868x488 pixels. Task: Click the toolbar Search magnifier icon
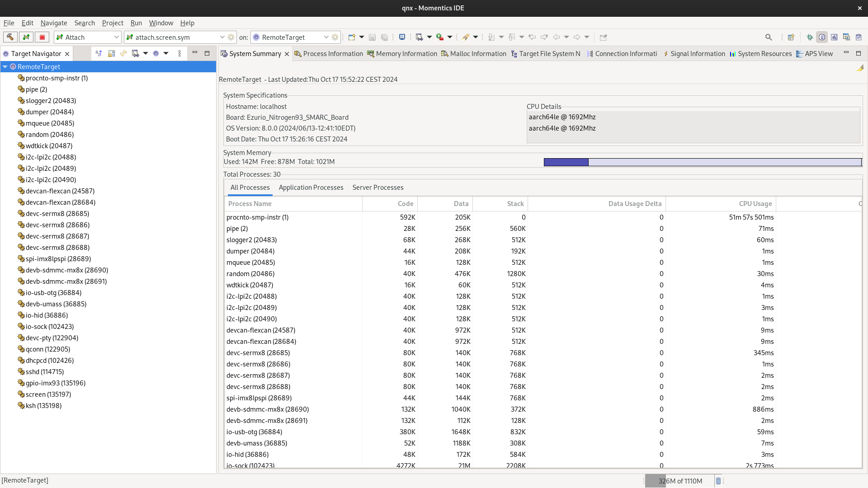pos(768,37)
